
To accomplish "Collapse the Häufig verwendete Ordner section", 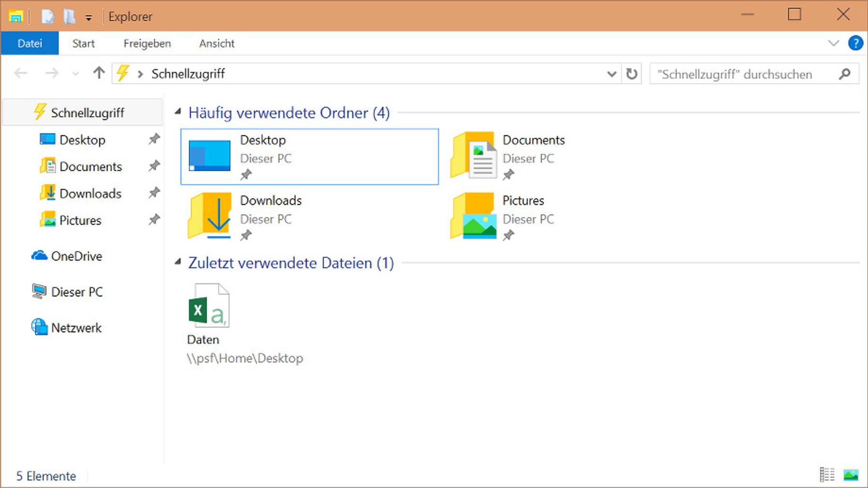I will (179, 112).
